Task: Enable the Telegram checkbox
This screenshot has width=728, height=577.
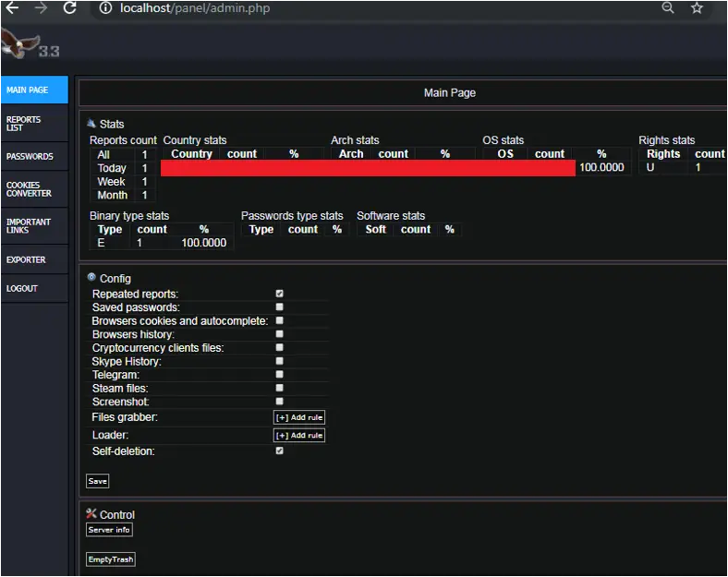Action: click(x=280, y=374)
